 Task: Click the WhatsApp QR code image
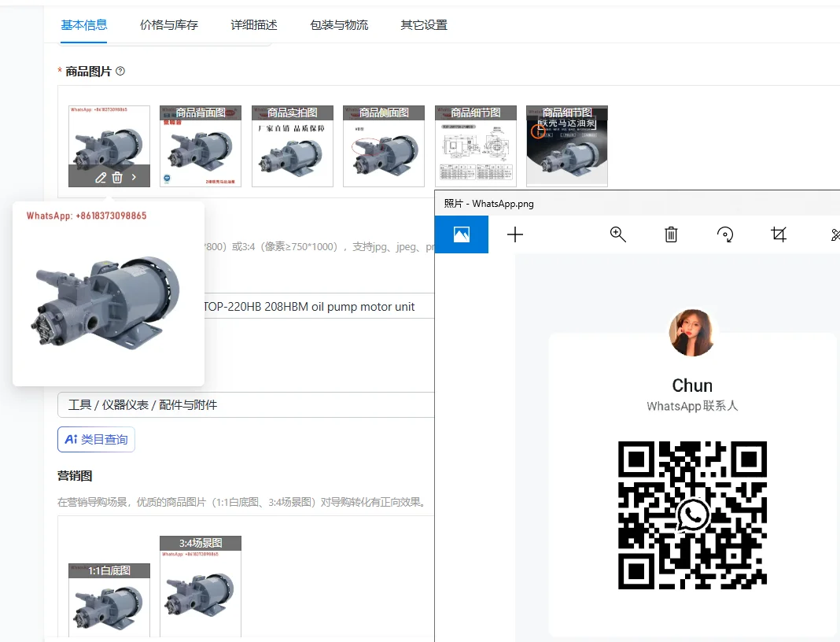[x=692, y=515]
